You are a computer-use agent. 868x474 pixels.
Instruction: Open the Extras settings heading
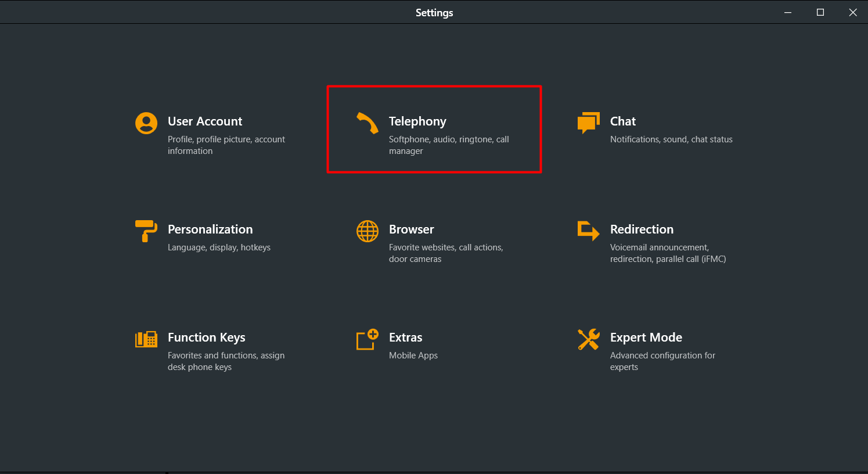pos(406,337)
